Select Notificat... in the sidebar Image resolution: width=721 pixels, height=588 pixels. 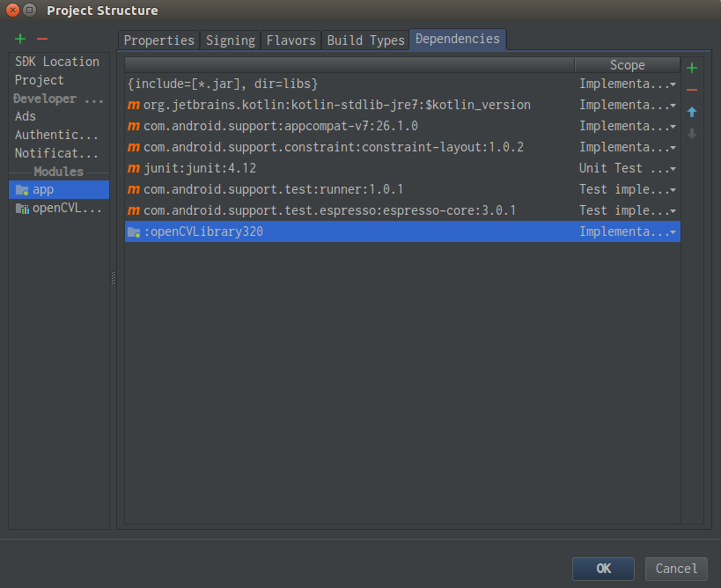(56, 153)
